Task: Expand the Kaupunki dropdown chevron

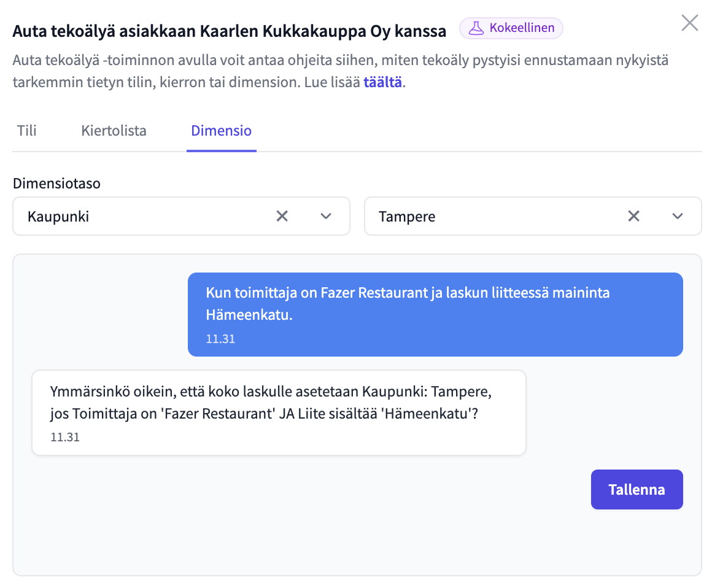Action: [x=326, y=216]
